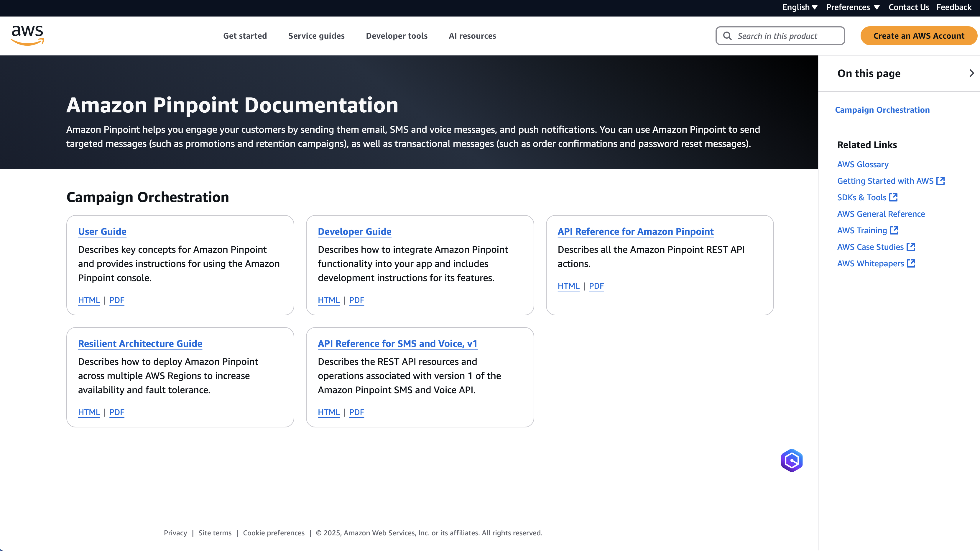Open the Amazon Q chat assistant icon
Image resolution: width=980 pixels, height=551 pixels.
point(792,460)
